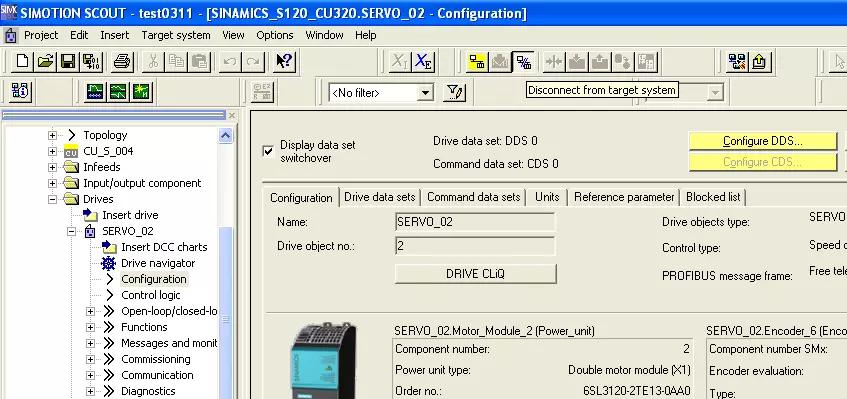Click the paste clipboard icon

pyautogui.click(x=199, y=61)
